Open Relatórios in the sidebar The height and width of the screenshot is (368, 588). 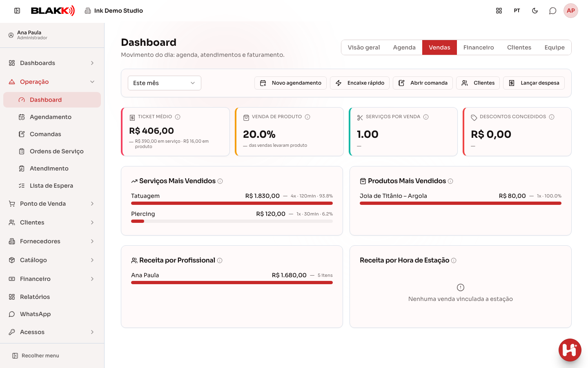[x=52, y=297]
